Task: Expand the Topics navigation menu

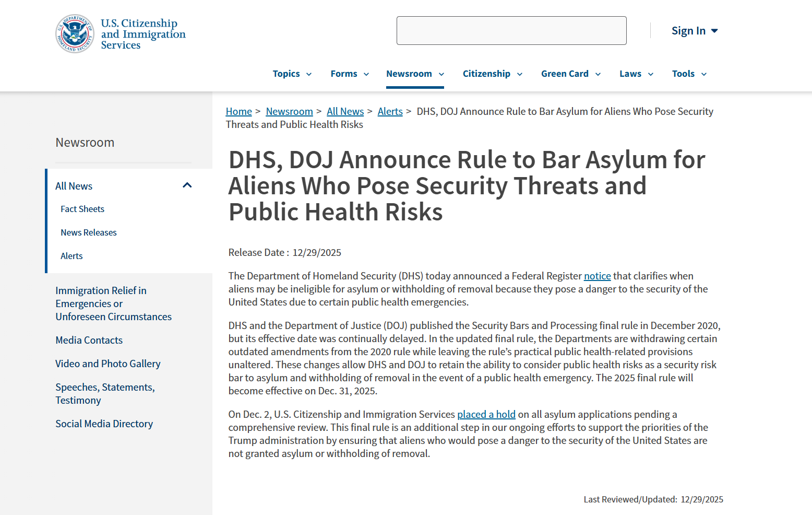Action: pos(292,74)
